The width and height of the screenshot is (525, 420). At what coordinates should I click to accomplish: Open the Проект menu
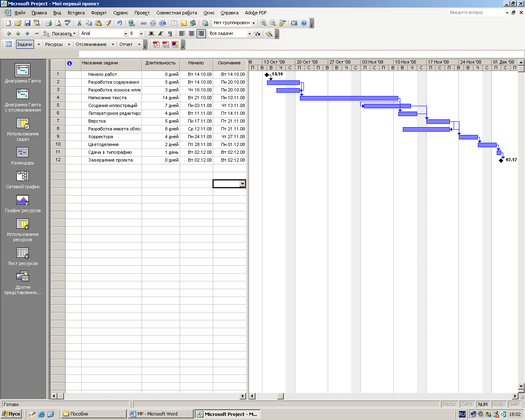[x=142, y=13]
